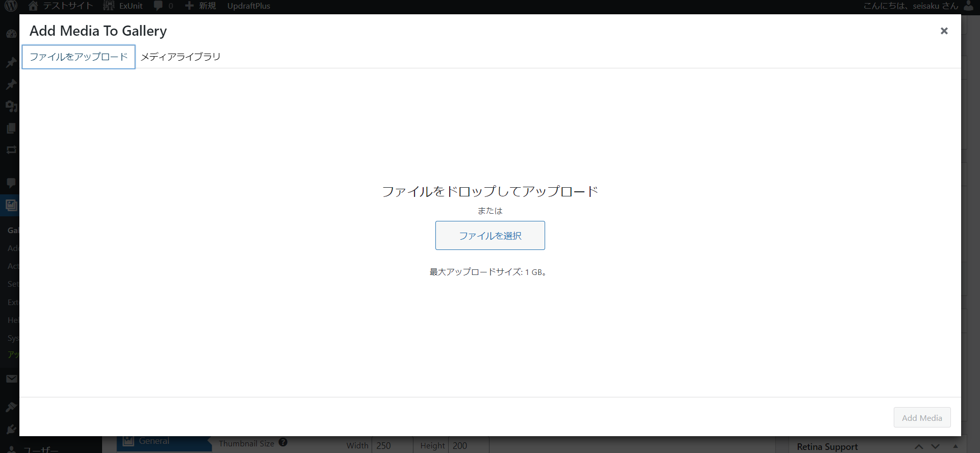Click the Add Media button
The height and width of the screenshot is (453, 980).
[922, 418]
